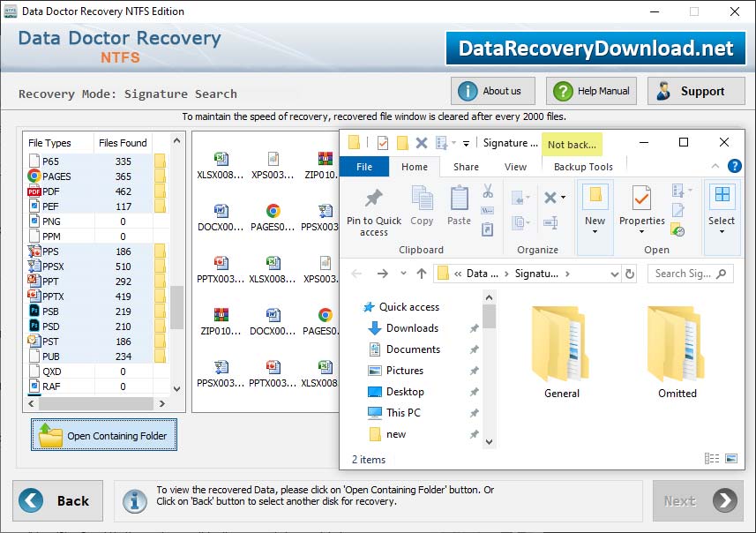Image resolution: width=756 pixels, height=533 pixels.
Task: Switch to the Home ribbon tab
Action: tap(414, 167)
